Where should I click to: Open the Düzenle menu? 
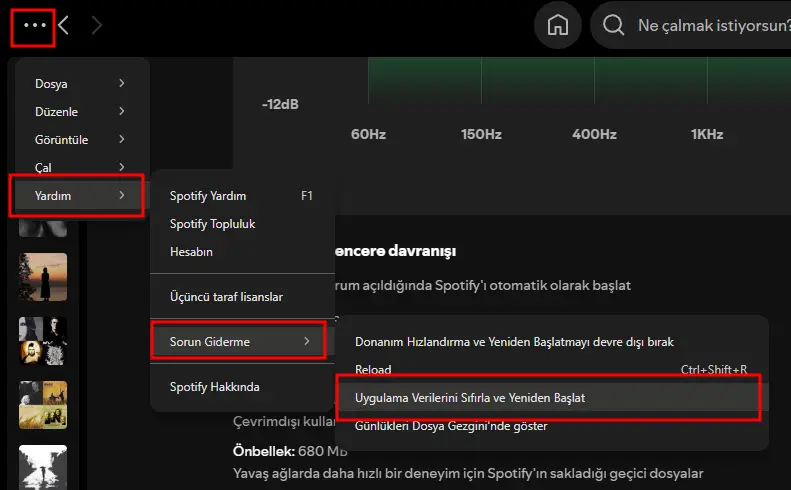80,112
